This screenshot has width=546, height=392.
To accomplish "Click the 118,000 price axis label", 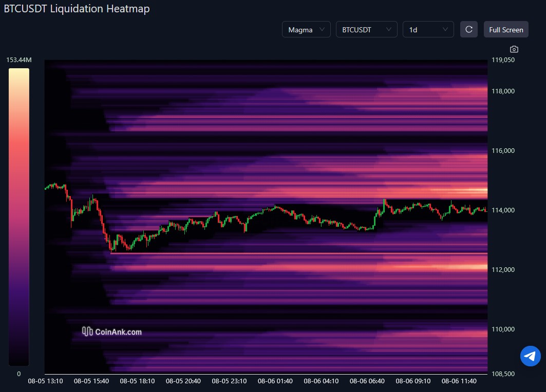I will point(503,91).
